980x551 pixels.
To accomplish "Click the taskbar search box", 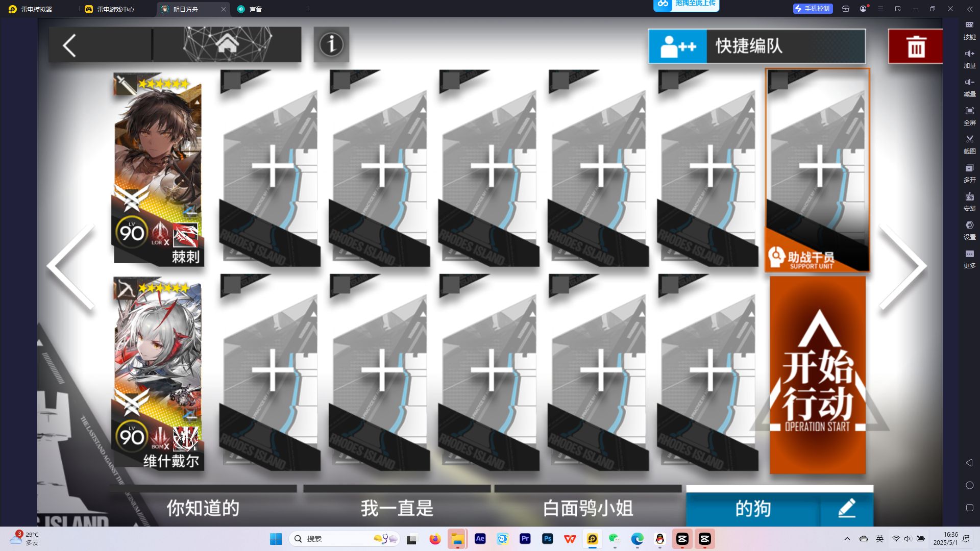I will tap(345, 539).
